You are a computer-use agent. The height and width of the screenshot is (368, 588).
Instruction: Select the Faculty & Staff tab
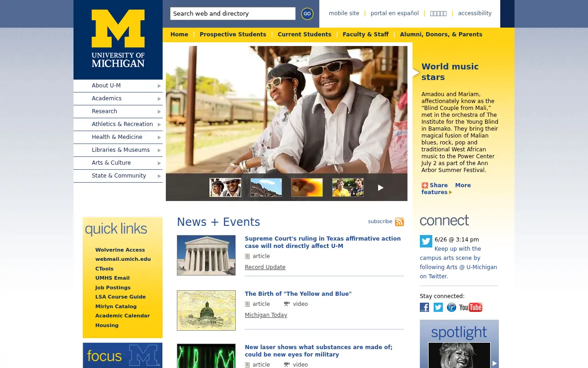366,34
